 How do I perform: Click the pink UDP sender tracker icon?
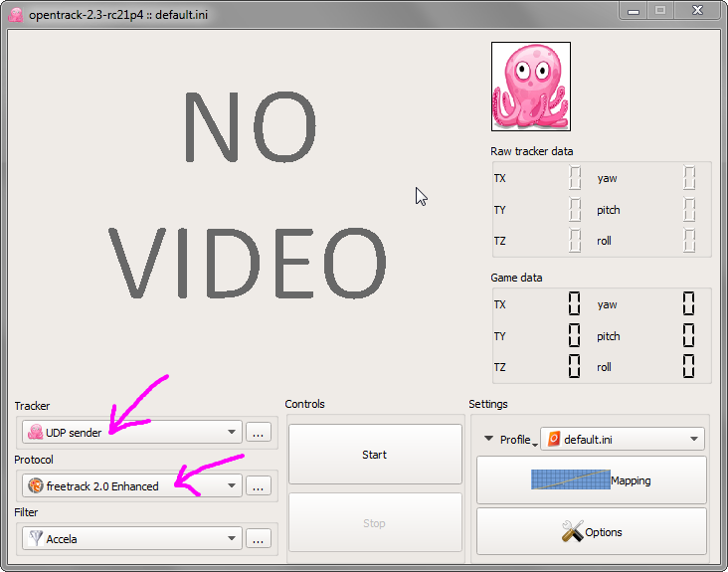(x=35, y=433)
